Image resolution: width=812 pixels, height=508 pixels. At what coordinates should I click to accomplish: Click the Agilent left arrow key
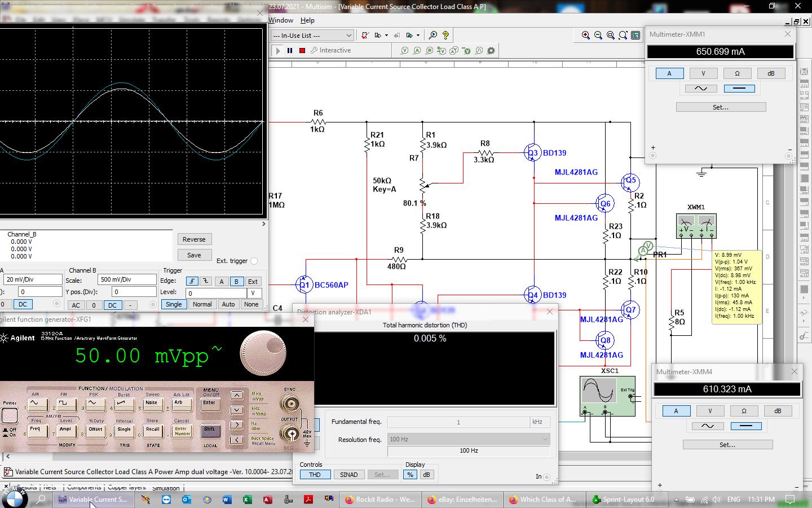237,440
